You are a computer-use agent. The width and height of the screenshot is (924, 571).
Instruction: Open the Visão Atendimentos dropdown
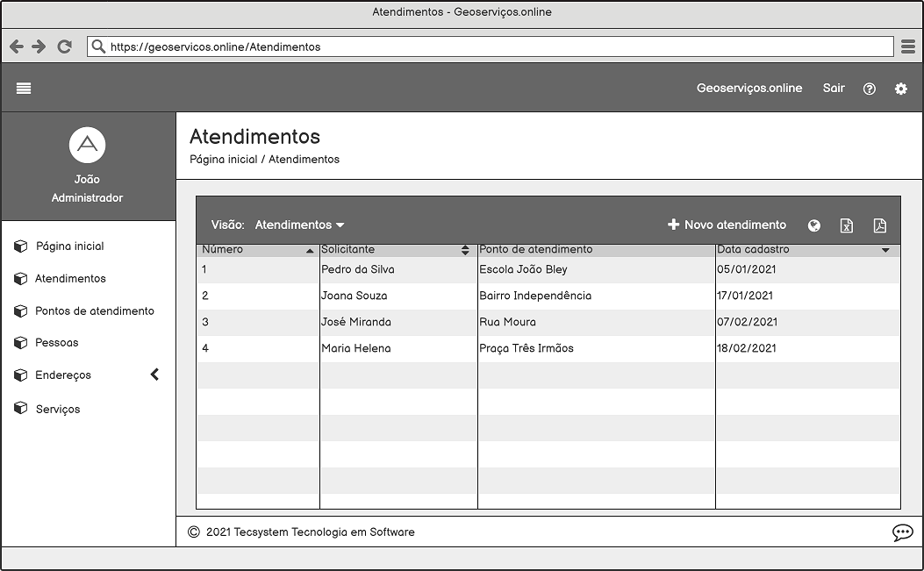299,225
